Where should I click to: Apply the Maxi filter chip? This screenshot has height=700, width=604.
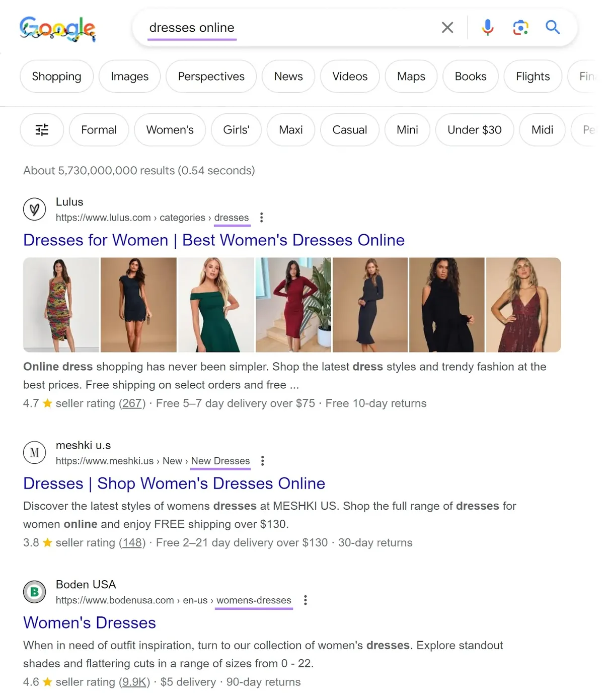click(x=291, y=130)
